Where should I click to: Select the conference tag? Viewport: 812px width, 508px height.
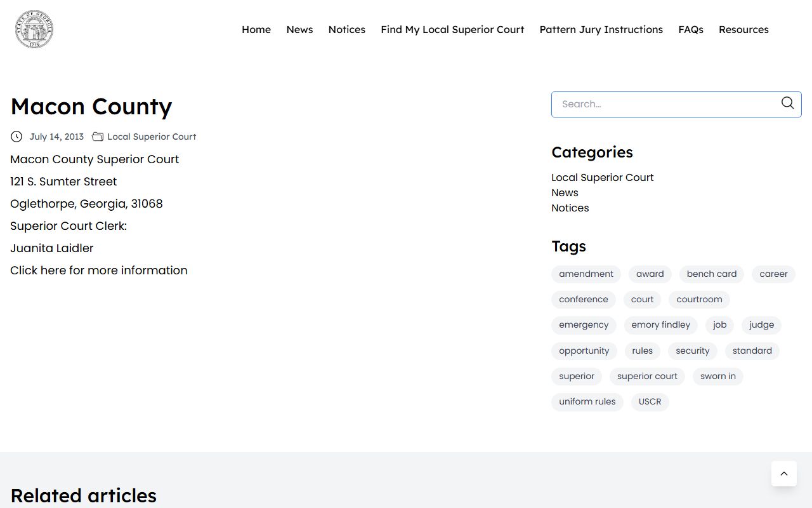click(x=584, y=300)
